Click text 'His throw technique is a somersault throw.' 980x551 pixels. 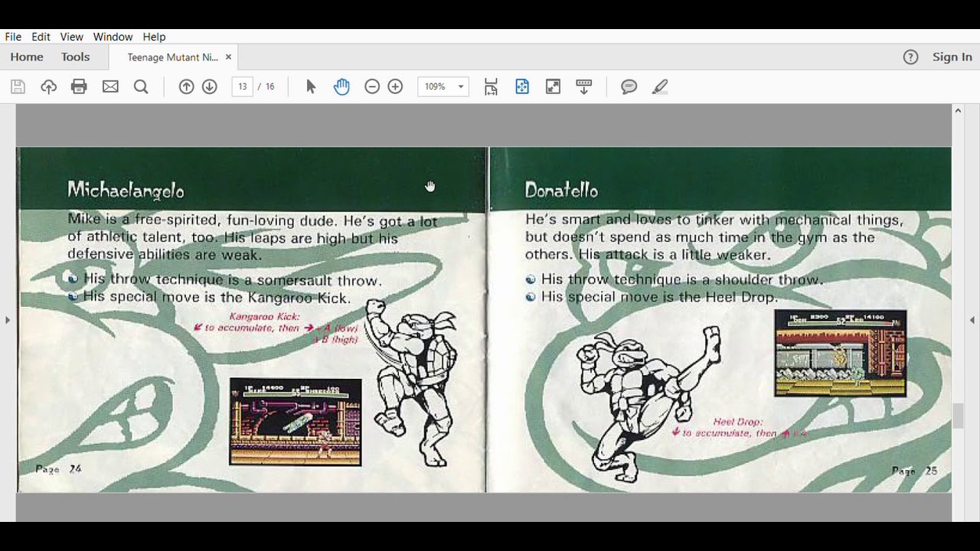click(x=232, y=280)
